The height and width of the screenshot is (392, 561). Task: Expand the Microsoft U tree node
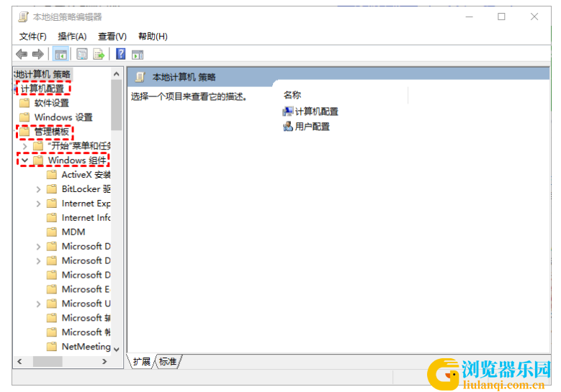tap(38, 304)
